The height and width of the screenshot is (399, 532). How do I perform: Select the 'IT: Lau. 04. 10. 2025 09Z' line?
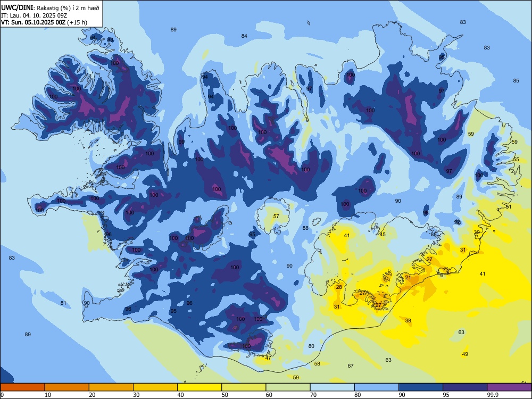pyautogui.click(x=34, y=15)
